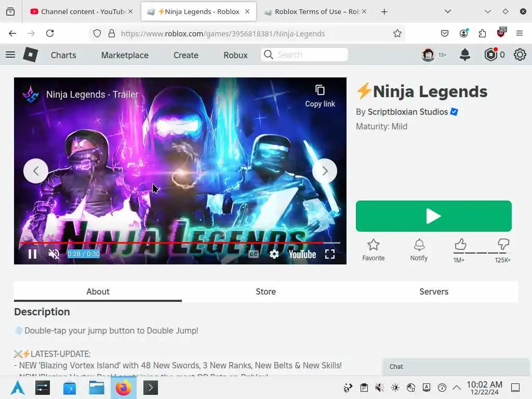Open the Charts page
The image size is (532, 399).
(63, 55)
